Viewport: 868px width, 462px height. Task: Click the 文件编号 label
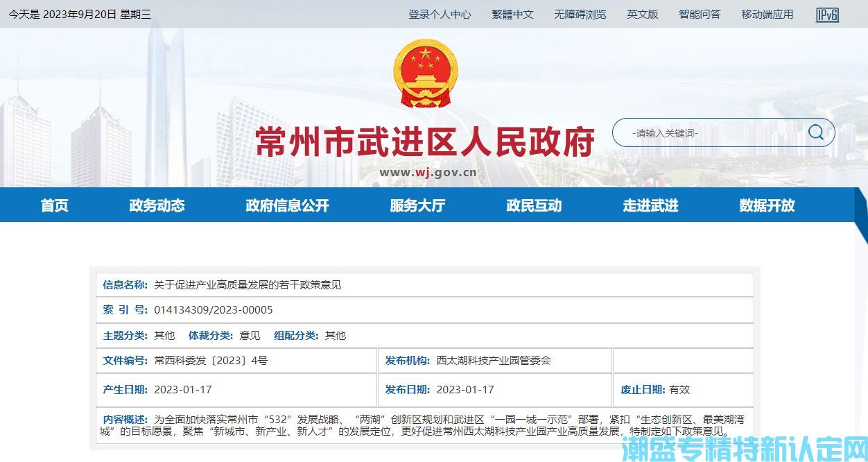125,360
